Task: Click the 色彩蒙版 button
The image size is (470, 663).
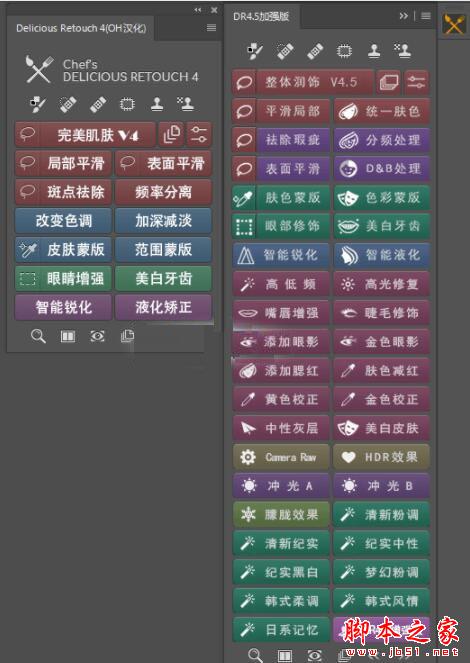Action: click(382, 197)
